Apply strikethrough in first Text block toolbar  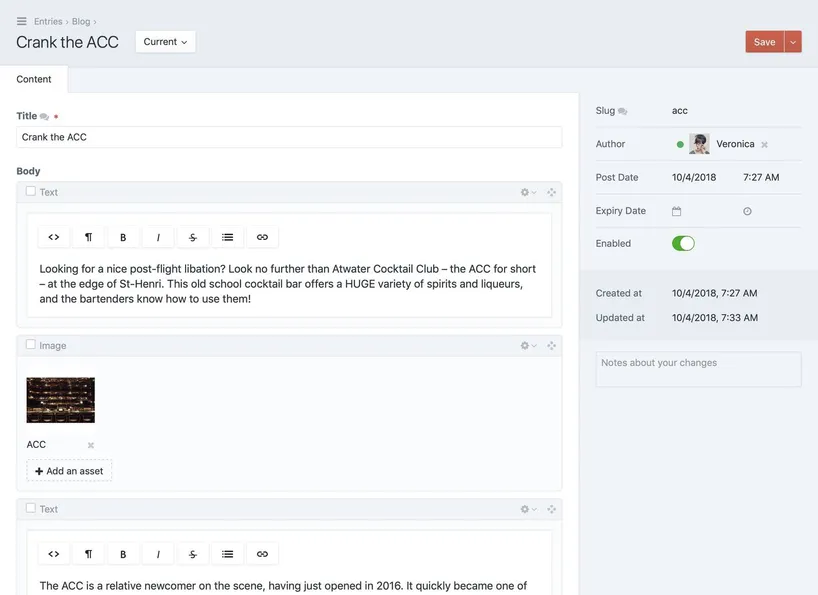click(x=193, y=237)
